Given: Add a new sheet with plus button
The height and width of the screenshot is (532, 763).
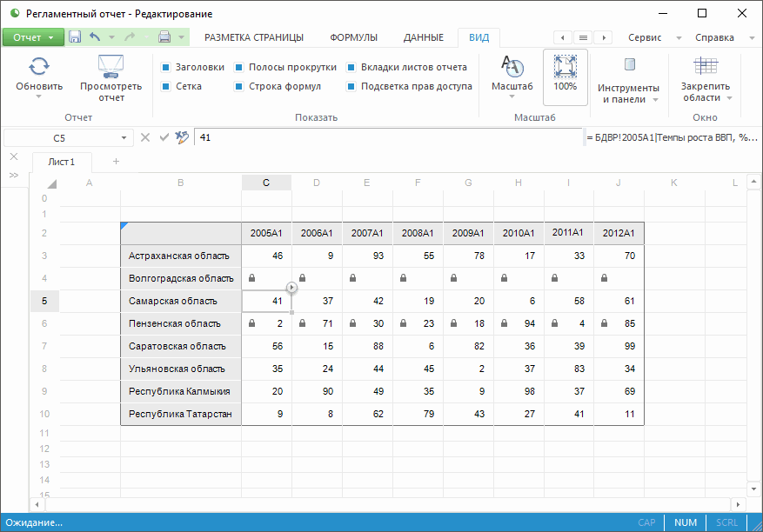Looking at the screenshot, I should point(116,162).
